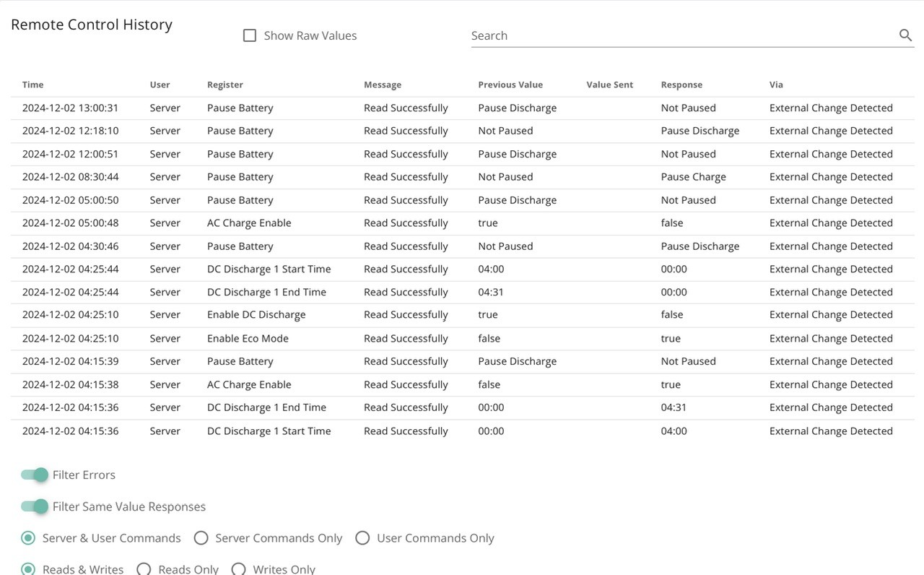Click into the Search field
The image size is (924, 575).
tap(682, 35)
